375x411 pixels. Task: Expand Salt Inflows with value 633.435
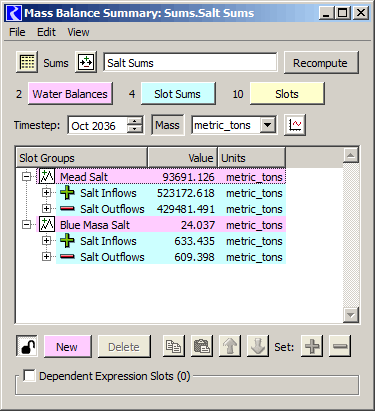tap(46, 241)
